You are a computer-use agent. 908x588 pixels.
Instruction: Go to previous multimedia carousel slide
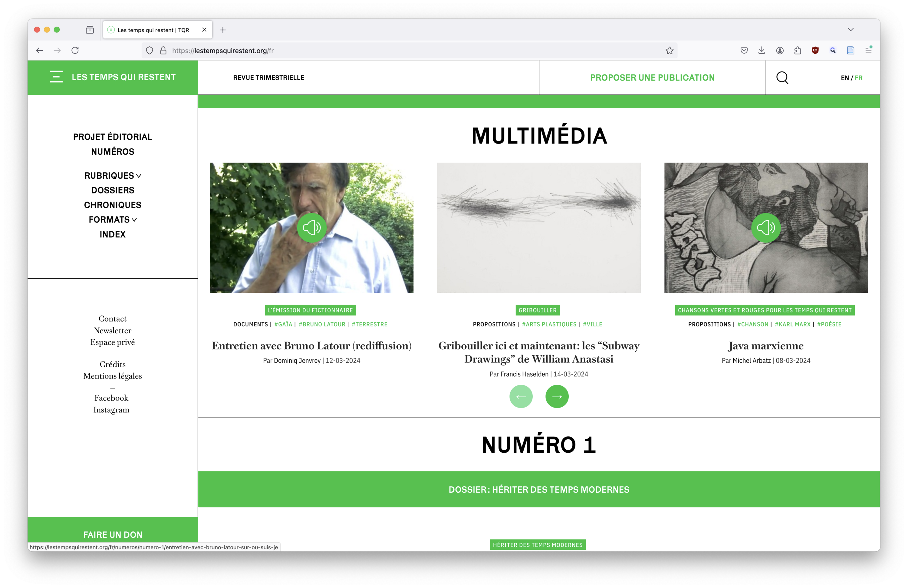pyautogui.click(x=521, y=396)
